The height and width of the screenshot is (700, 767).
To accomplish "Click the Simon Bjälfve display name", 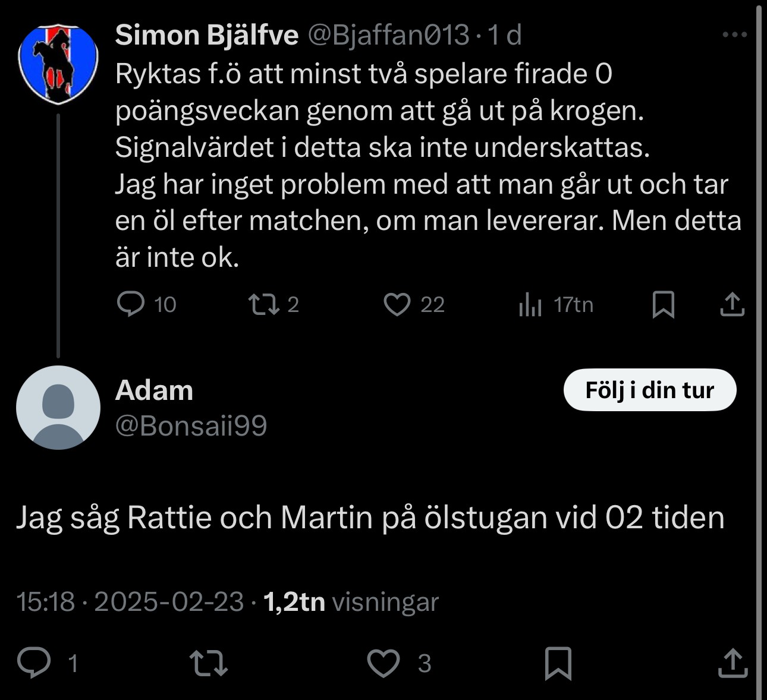I will pyautogui.click(x=206, y=35).
